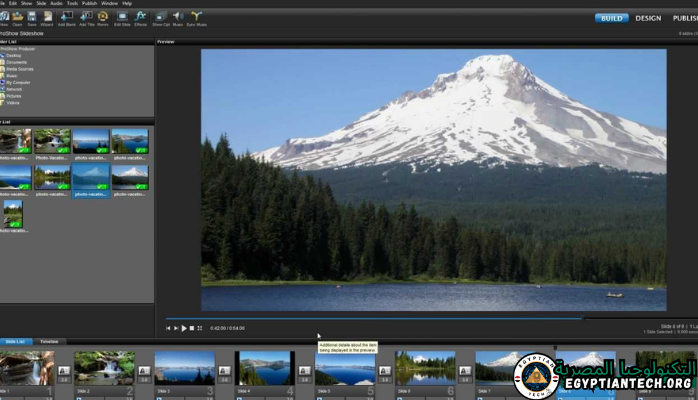698x400 pixels.
Task: Open the Remix tool
Action: (x=103, y=17)
